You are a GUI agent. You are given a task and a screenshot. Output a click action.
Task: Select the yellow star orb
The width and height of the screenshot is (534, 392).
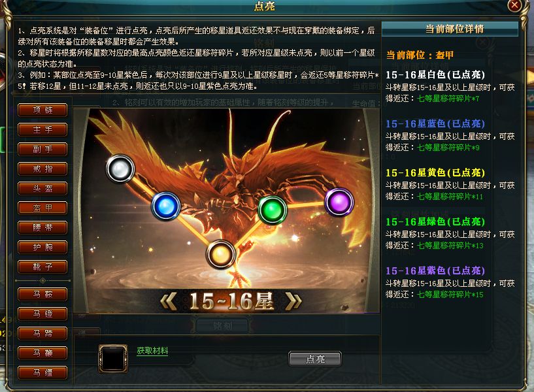tap(221, 255)
